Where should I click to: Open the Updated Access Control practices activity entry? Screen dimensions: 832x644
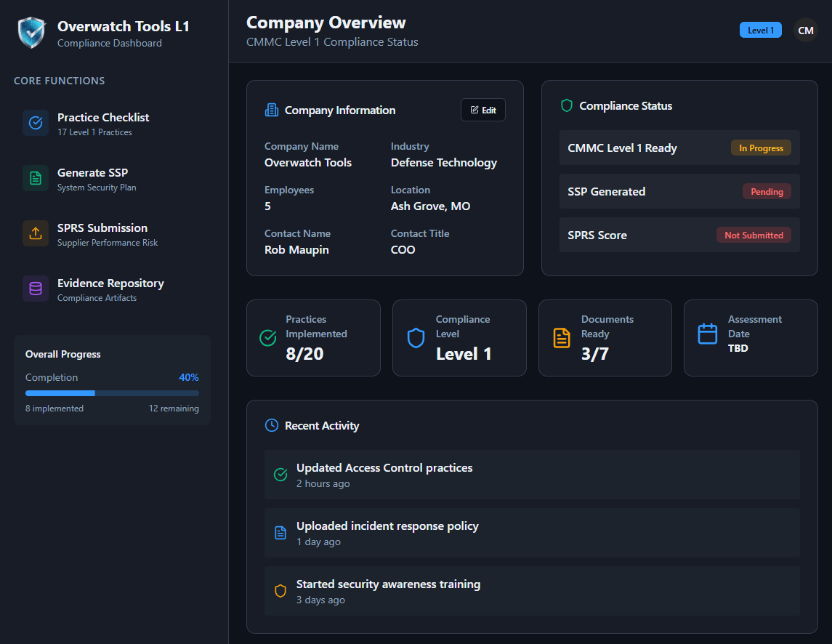point(530,474)
